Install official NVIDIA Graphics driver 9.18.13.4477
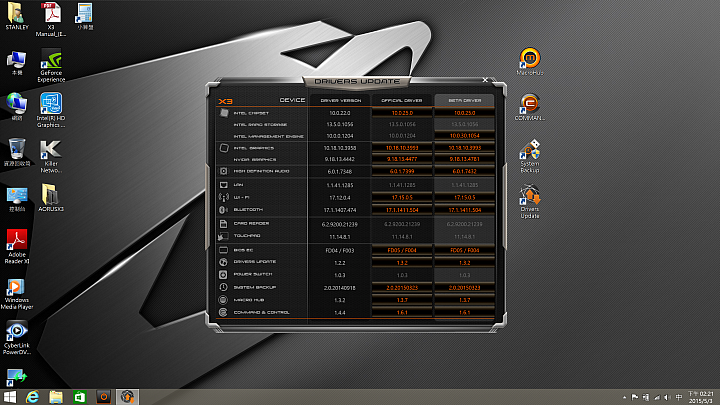 coord(402,159)
